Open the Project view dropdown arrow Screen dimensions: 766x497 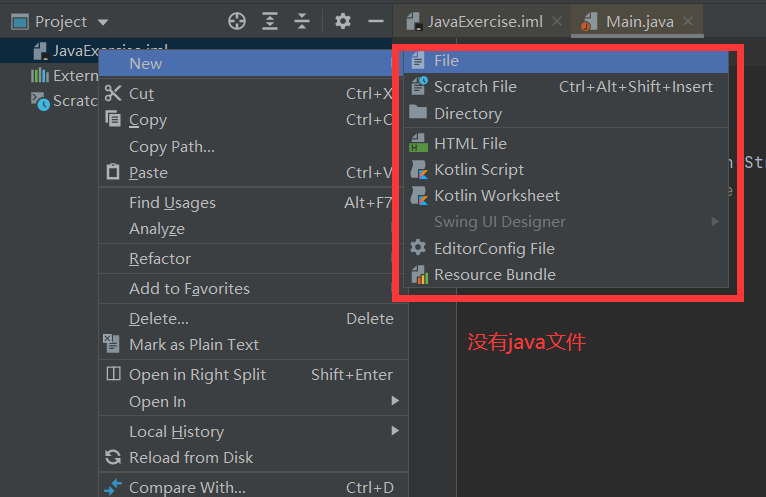103,22
